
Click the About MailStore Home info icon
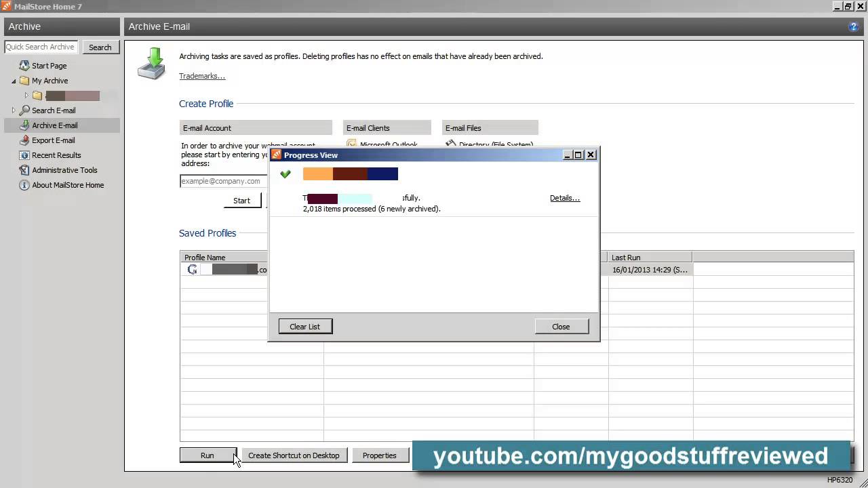[x=24, y=185]
